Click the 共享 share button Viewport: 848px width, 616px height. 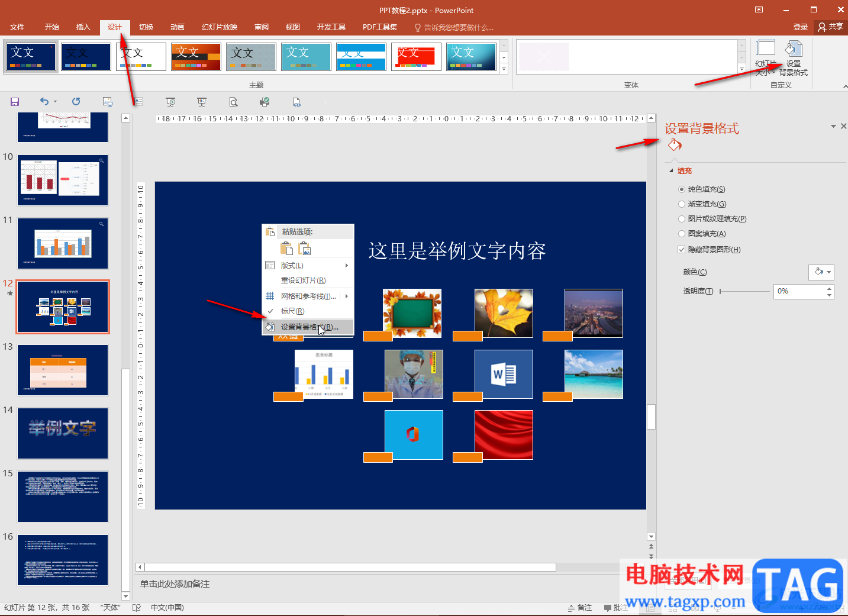831,27
